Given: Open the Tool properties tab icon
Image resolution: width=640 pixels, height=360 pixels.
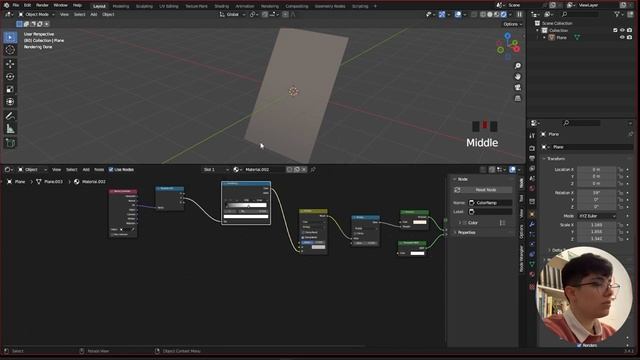Looking at the screenshot, I should point(532,136).
